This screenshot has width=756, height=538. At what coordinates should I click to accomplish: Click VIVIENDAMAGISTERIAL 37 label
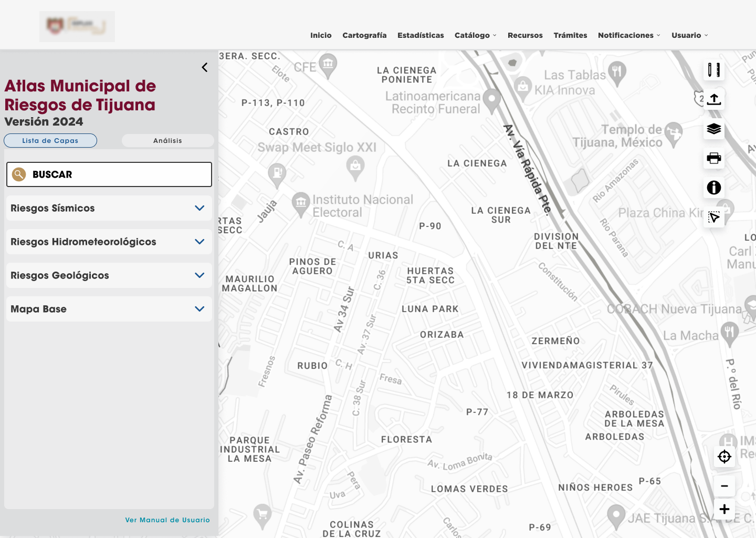coord(587,365)
